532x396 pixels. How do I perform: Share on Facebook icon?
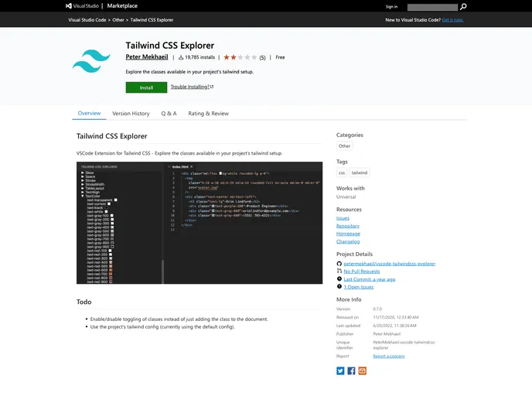[x=351, y=371]
